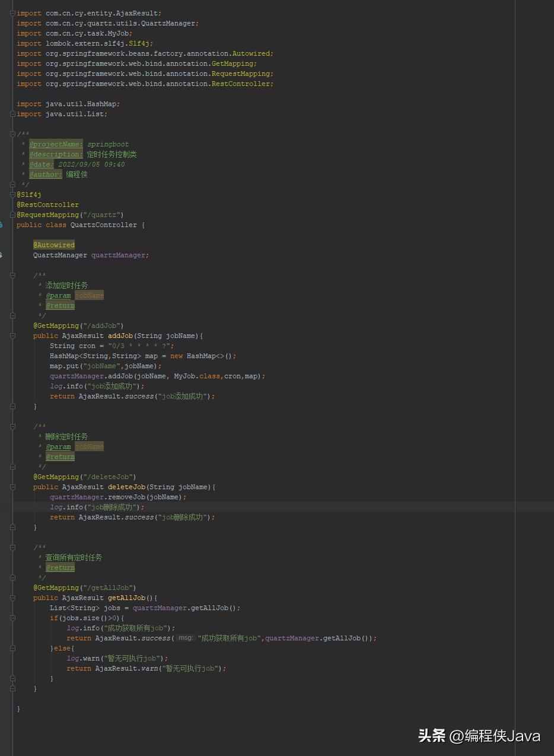Click the map.put("jobName",jobName) statement
Image resolution: width=554 pixels, height=756 pixels.
pyautogui.click(x=106, y=366)
